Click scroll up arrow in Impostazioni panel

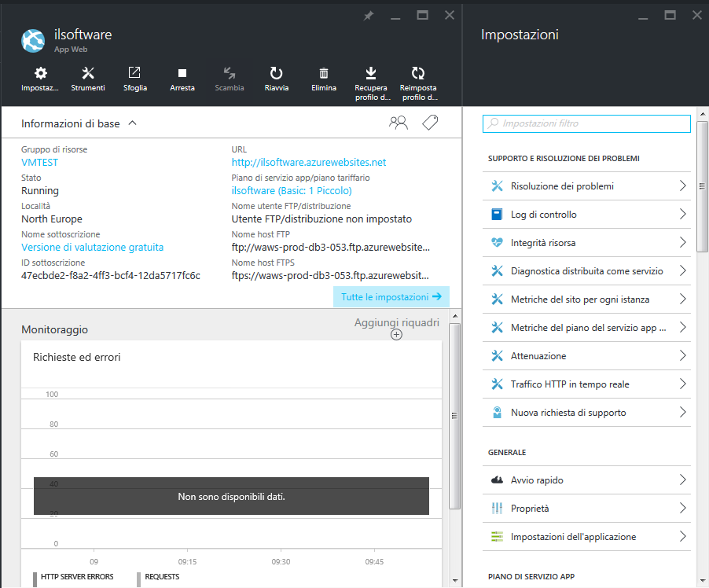[x=702, y=113]
